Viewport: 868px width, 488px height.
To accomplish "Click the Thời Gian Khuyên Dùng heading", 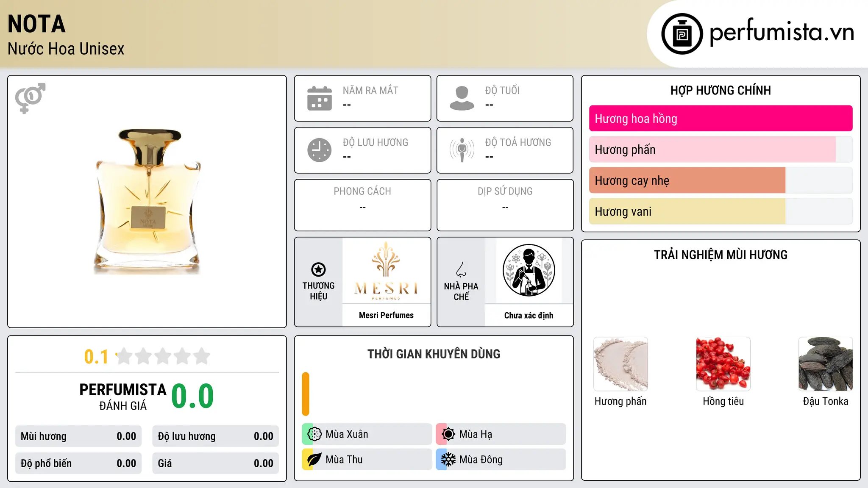I will click(434, 354).
